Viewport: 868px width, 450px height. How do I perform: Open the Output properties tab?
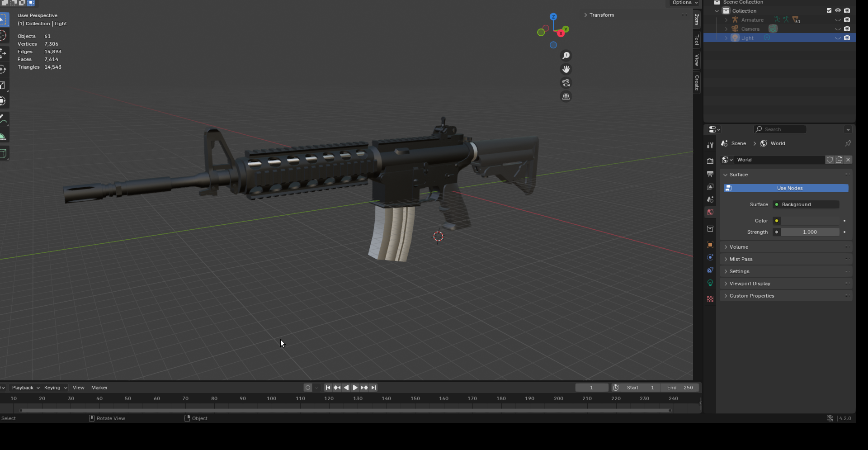click(x=710, y=174)
